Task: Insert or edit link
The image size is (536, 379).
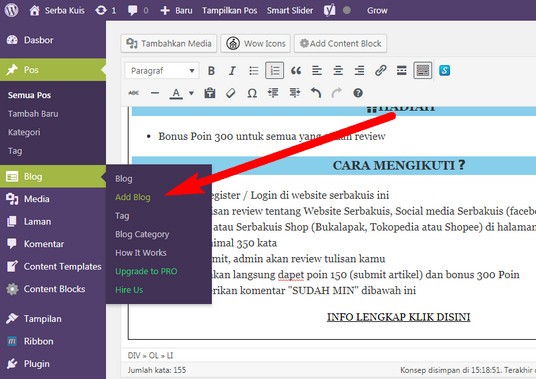Action: [x=380, y=71]
